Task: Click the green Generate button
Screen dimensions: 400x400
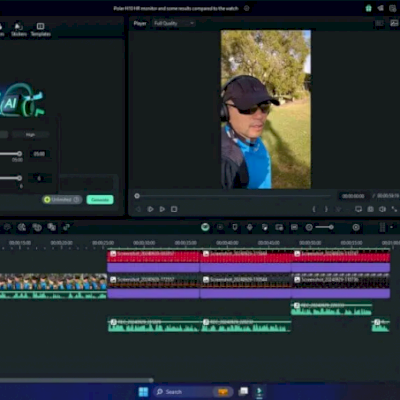Action: (x=100, y=200)
